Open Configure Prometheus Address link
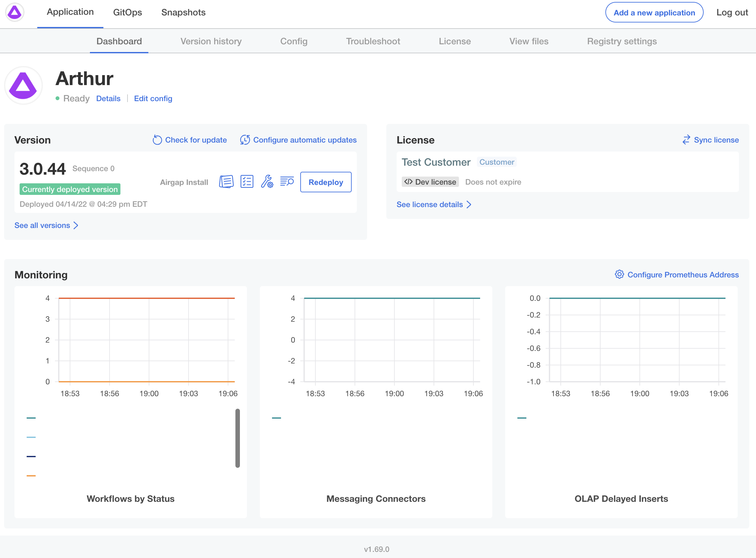Screen dimensions: 756x558 click(683, 275)
